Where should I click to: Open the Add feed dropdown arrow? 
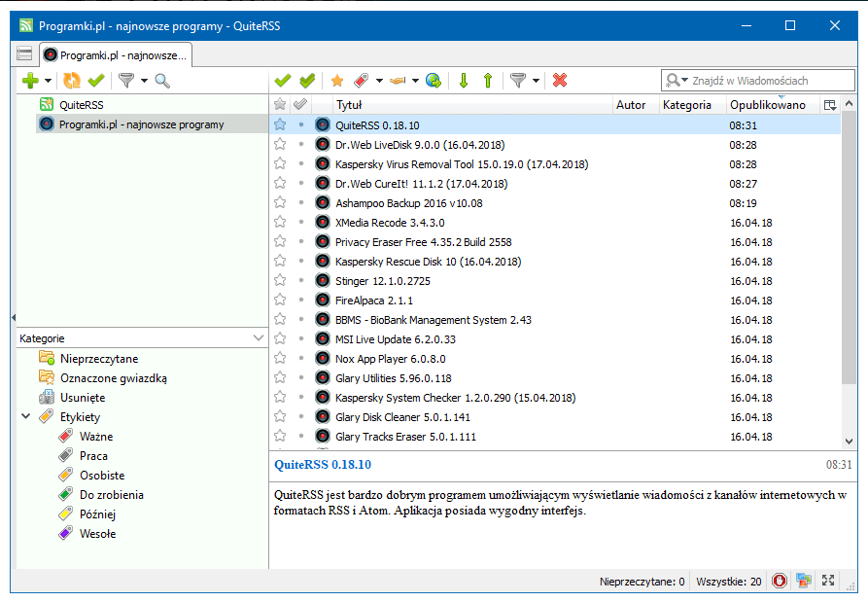pos(49,81)
